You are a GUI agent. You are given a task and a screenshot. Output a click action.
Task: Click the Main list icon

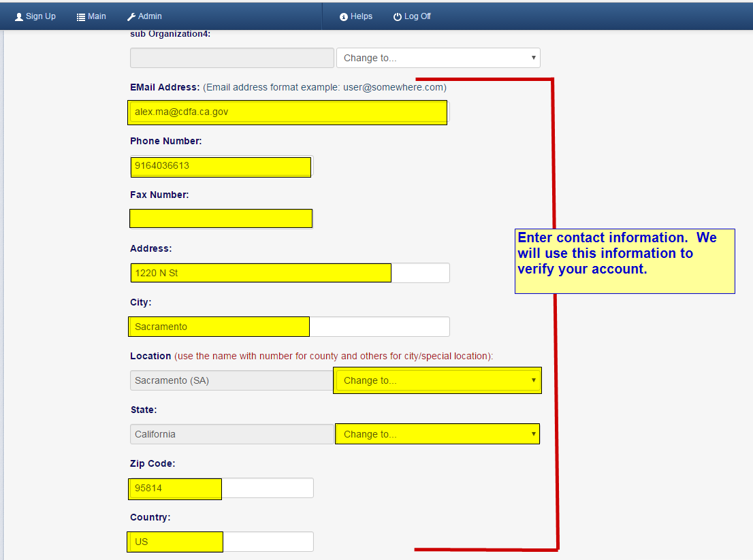(80, 17)
